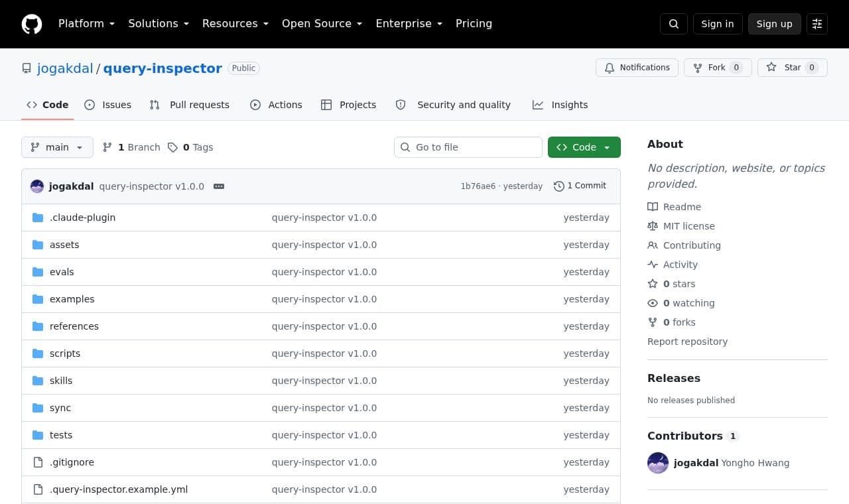Fork the query-inspector repository
The height and width of the screenshot is (504, 849).
(x=718, y=68)
